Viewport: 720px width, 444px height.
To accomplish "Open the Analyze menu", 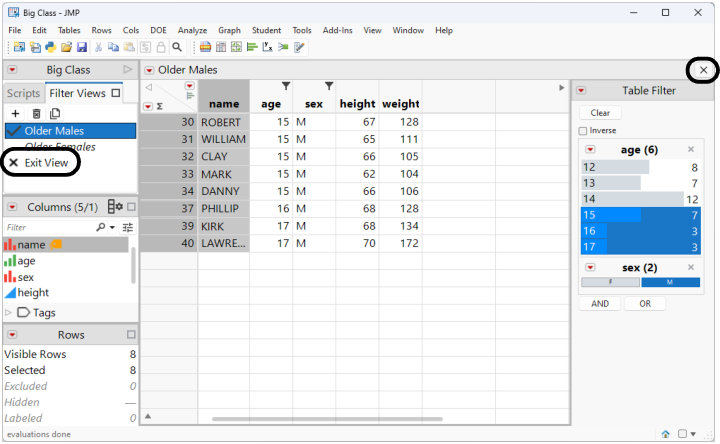I will point(192,30).
